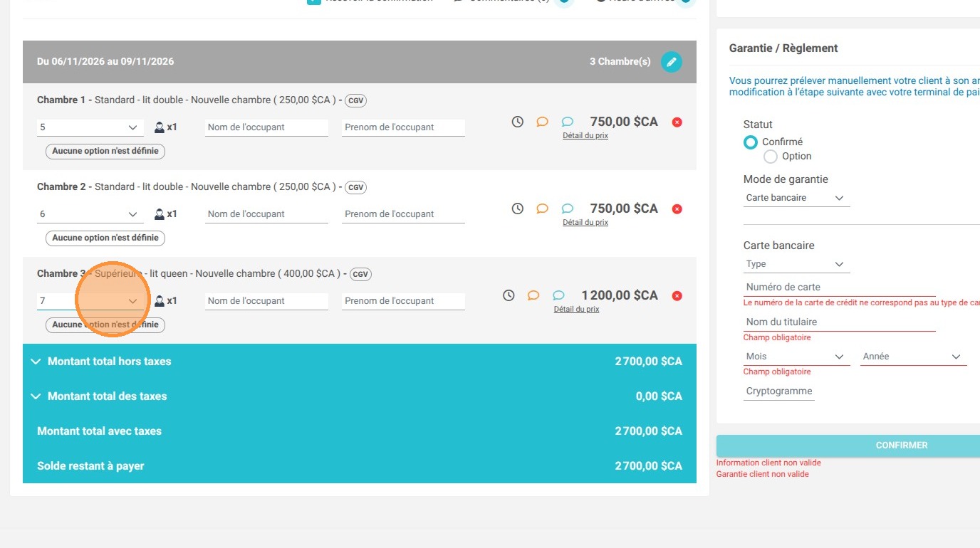Open the room number dropdown showing 5
Viewport: 980px width, 548px height.
point(89,127)
